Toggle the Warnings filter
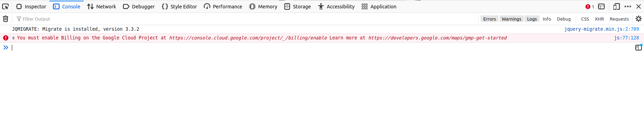Screen dimensions: 644x134 coord(511,19)
